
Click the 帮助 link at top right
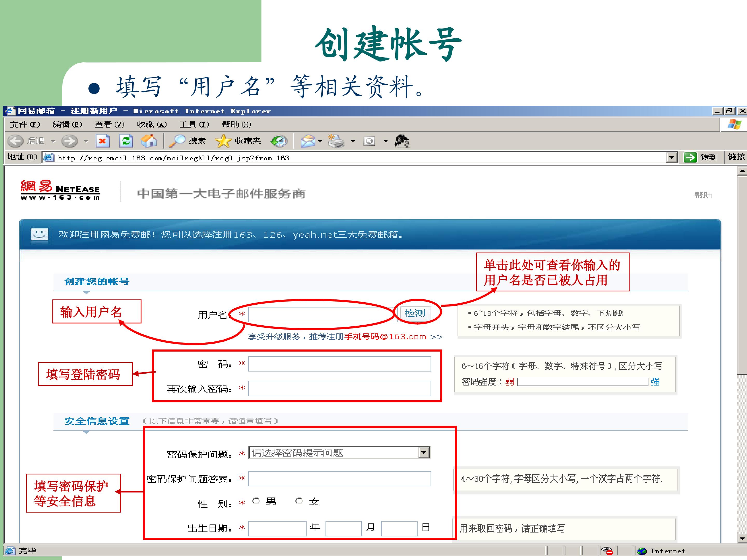(703, 195)
